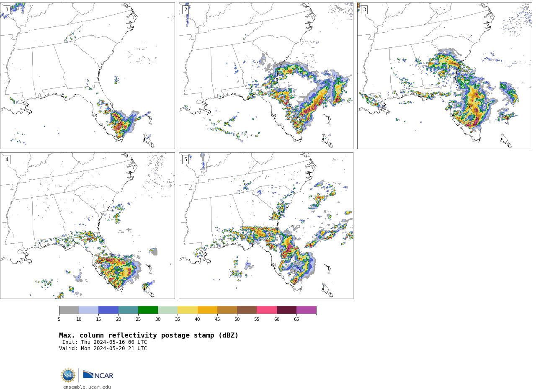Click the colorbar tick label 5
Image resolution: width=536 pixels, height=392 pixels.
59,319
